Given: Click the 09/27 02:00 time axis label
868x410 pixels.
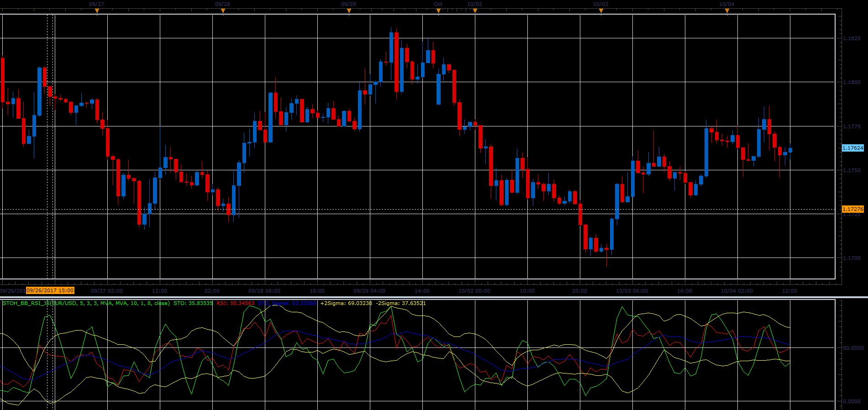Looking at the screenshot, I should (107, 291).
